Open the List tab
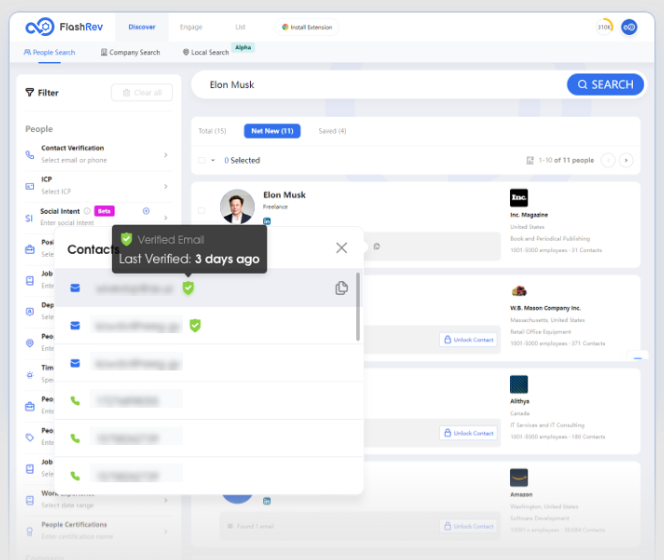Image resolution: width=664 pixels, height=560 pixels. [x=240, y=27]
